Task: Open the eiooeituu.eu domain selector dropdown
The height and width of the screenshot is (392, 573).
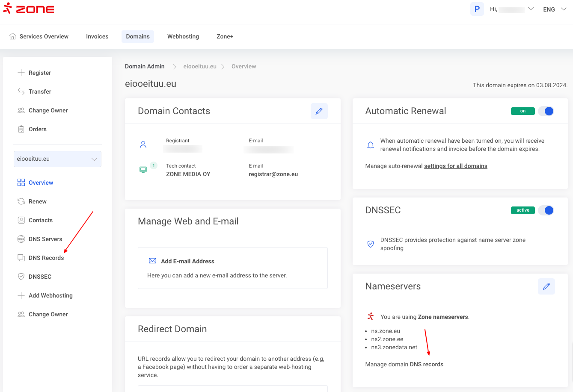Action: click(57, 159)
